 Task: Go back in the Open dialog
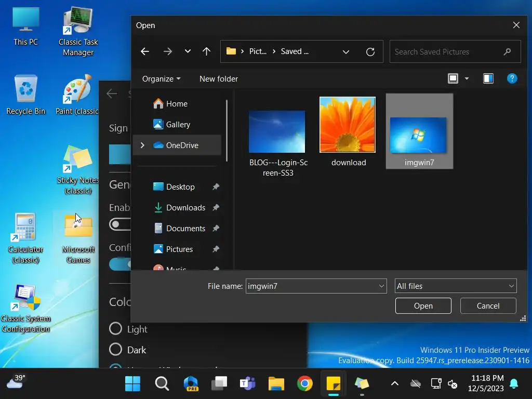point(145,51)
